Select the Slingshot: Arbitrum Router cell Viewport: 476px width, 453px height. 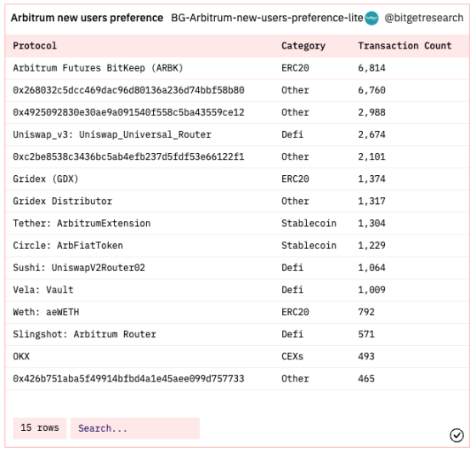click(84, 334)
